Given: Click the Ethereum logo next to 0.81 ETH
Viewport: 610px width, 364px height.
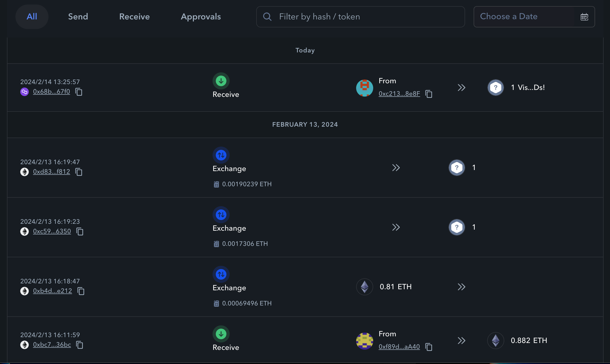Looking at the screenshot, I should (364, 287).
